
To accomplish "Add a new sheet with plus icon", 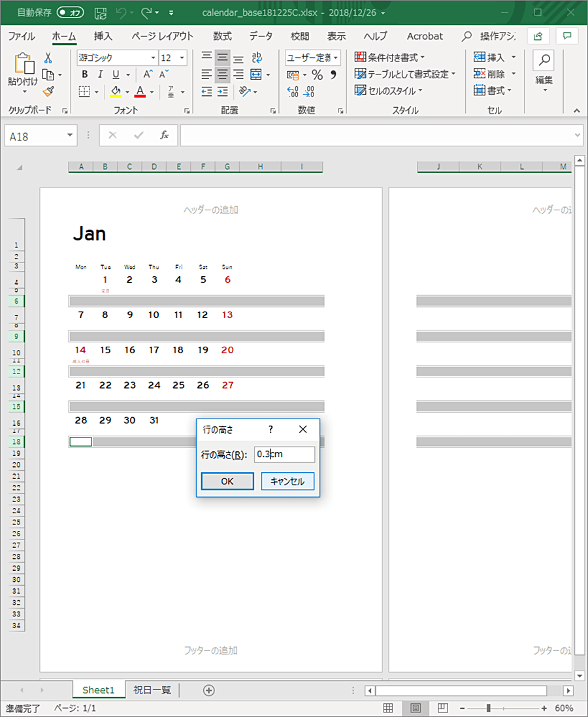I will (208, 690).
